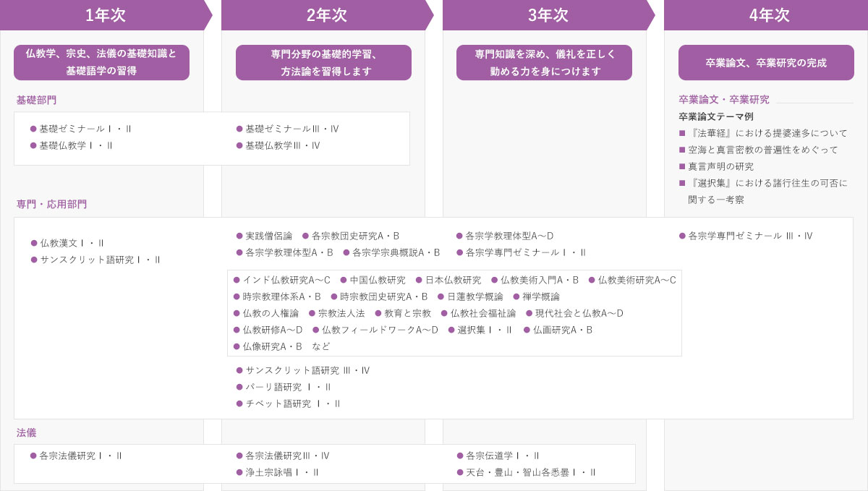The width and height of the screenshot is (868, 491).
Task: Click the 仏教漢文Ⅰ・Ⅱ course
Action: point(72,243)
